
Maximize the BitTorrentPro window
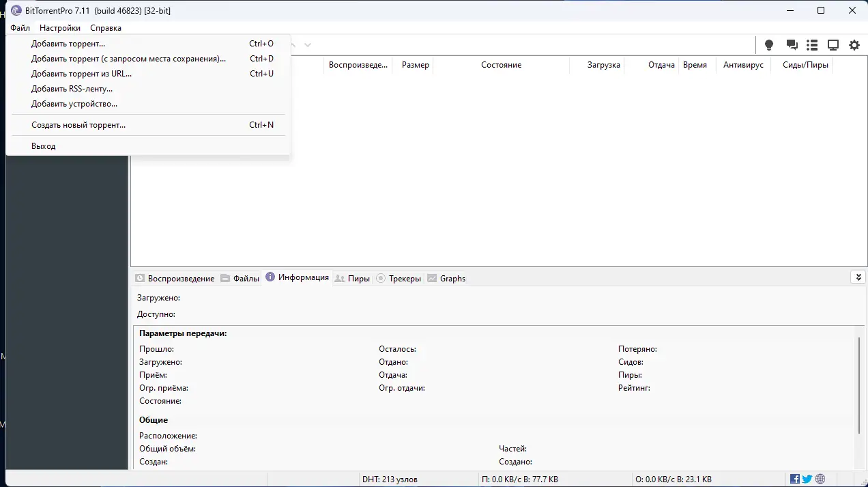(x=821, y=10)
